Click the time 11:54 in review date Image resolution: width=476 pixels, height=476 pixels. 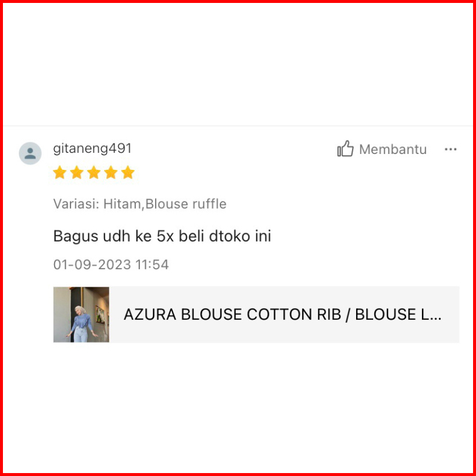coord(152,264)
